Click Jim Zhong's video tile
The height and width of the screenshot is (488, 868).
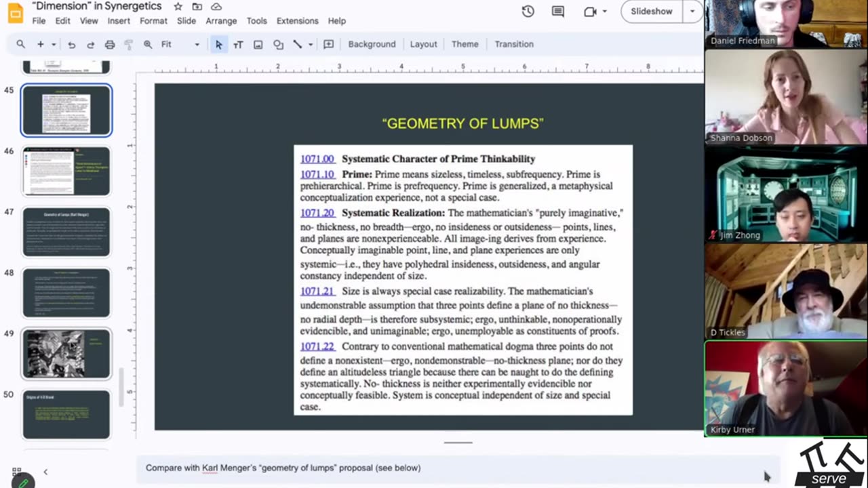tap(785, 195)
